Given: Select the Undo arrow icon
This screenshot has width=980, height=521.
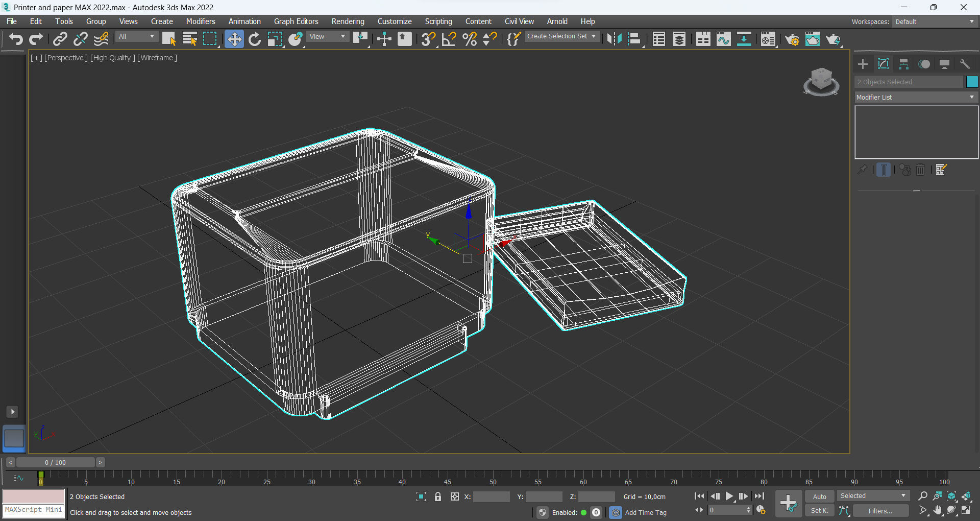Looking at the screenshot, I should [x=16, y=39].
